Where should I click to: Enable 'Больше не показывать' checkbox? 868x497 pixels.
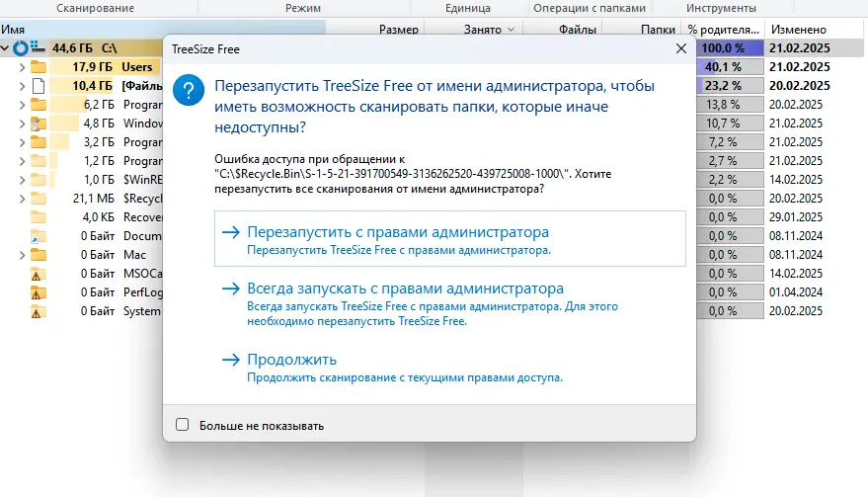(x=182, y=425)
